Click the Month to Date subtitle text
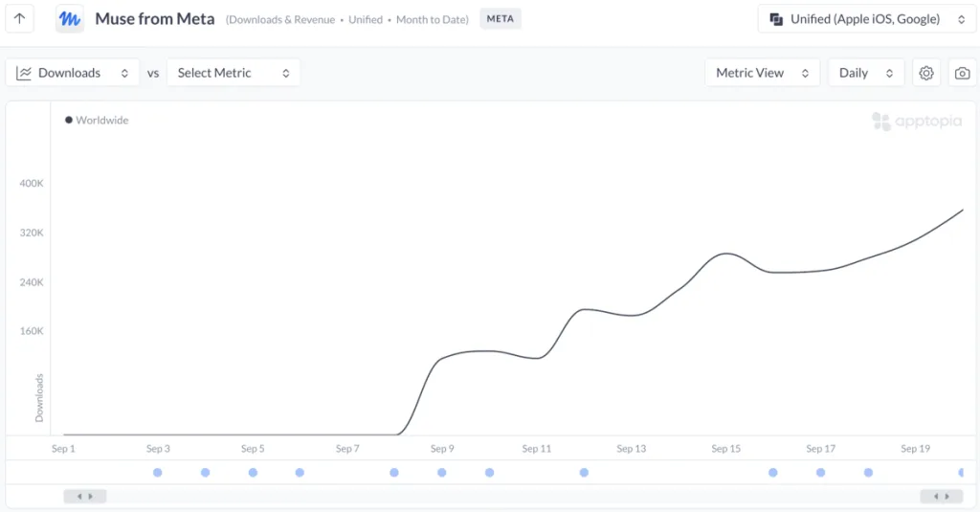Screen dimensions: 980x512 (432, 20)
